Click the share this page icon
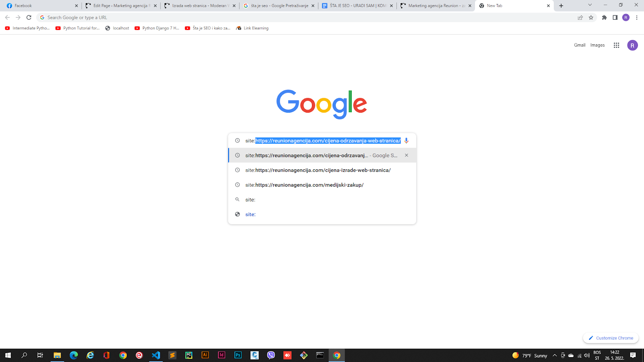The width and height of the screenshot is (644, 362). pyautogui.click(x=580, y=18)
